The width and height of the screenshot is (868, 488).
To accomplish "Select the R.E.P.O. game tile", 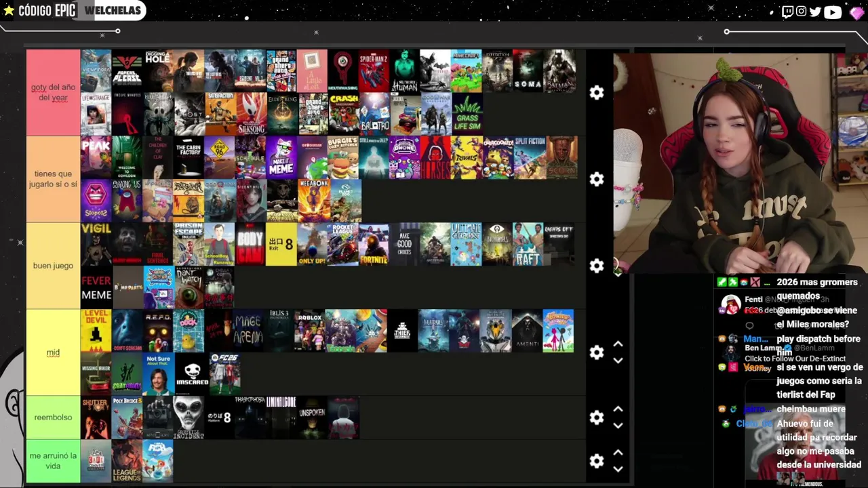I will [x=158, y=331].
